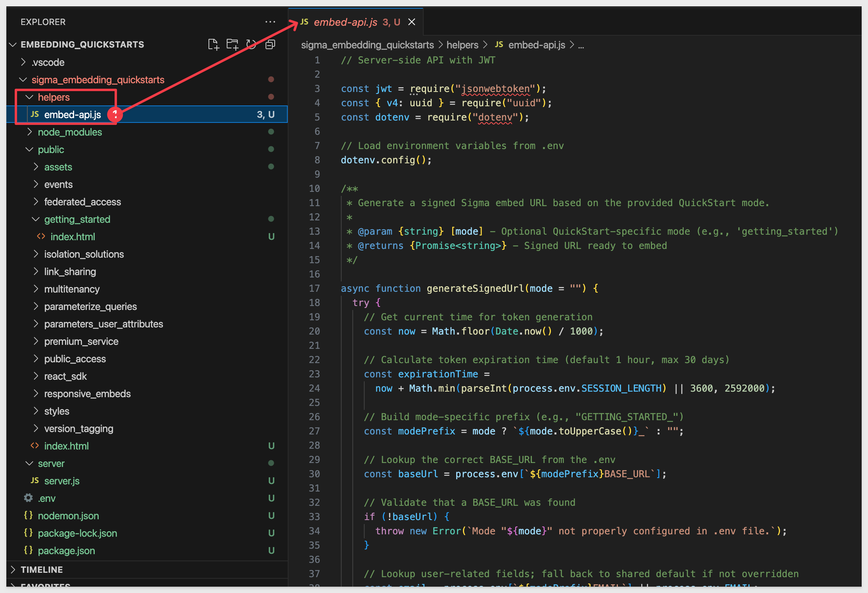The width and height of the screenshot is (868, 593).
Task: Collapse the getting_started folder
Action: [36, 219]
